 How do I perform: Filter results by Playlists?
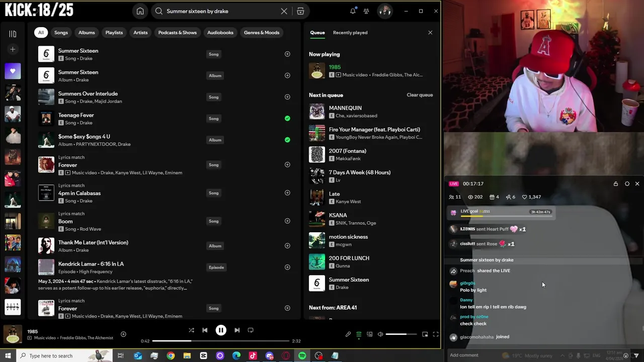click(x=114, y=33)
